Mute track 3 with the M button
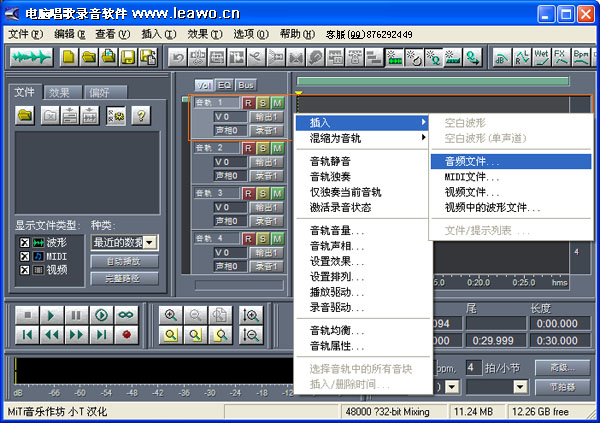 click(x=277, y=193)
